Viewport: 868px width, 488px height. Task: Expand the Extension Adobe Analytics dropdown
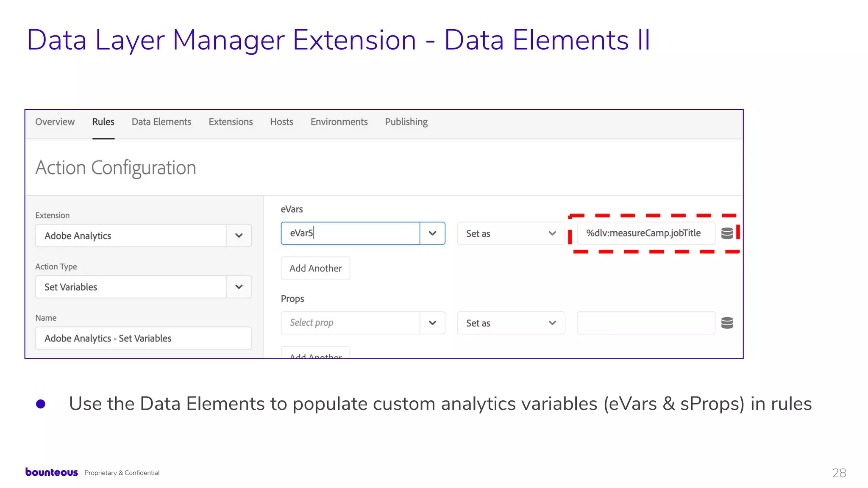click(239, 236)
